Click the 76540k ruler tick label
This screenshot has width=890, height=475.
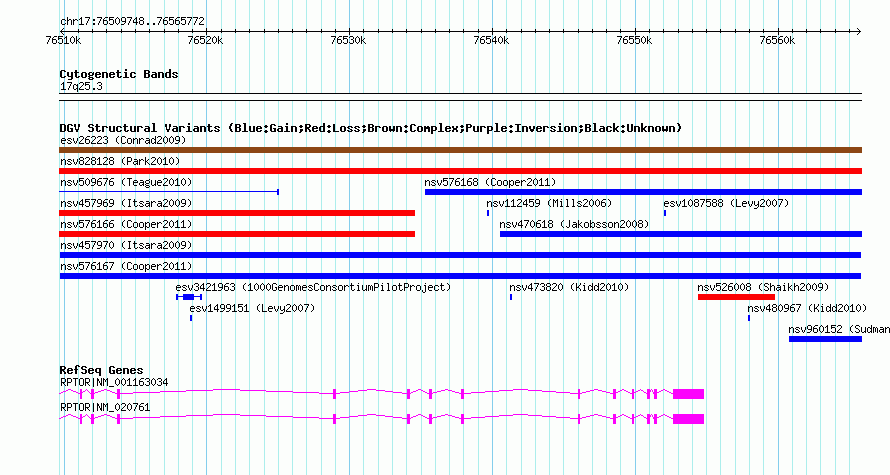click(x=492, y=40)
